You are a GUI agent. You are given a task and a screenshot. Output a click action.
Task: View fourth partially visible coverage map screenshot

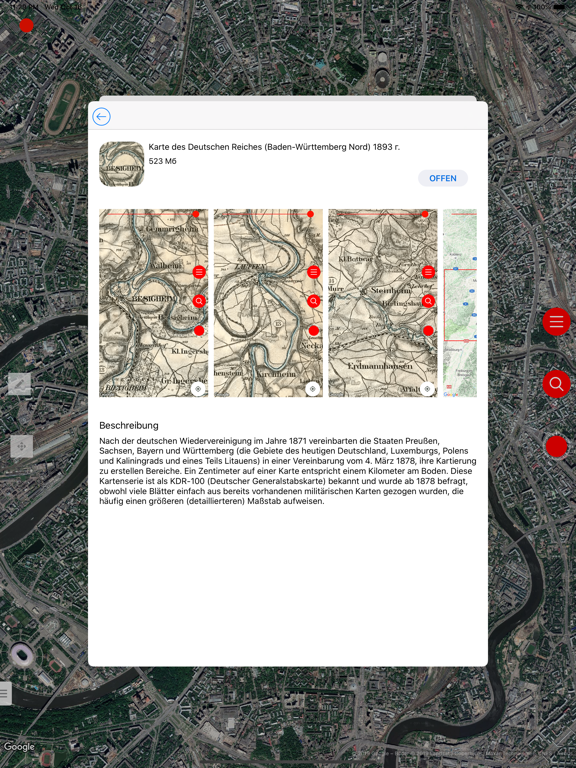pyautogui.click(x=460, y=303)
